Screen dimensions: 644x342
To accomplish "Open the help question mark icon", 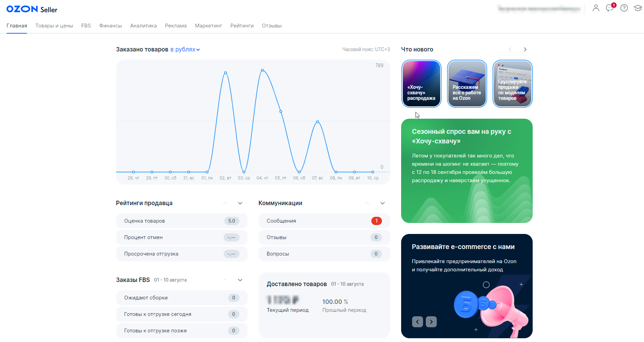I will [x=624, y=8].
